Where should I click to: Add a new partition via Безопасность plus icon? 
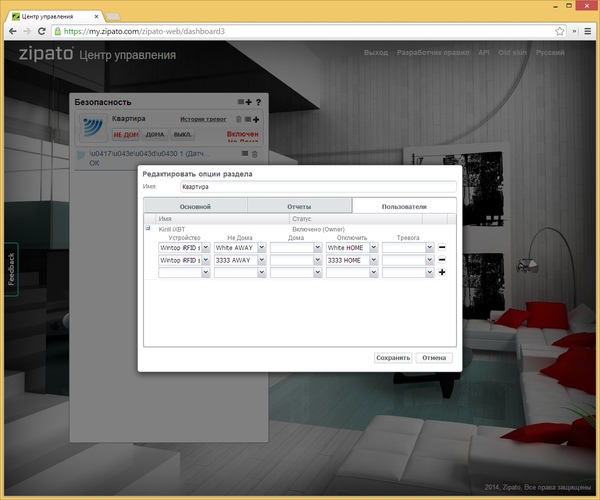248,102
